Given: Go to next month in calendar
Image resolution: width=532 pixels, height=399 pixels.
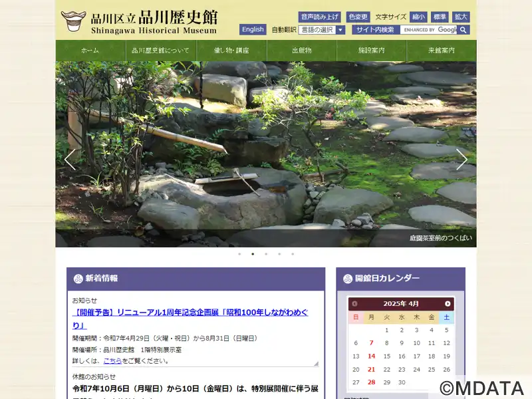Looking at the screenshot, I should pyautogui.click(x=448, y=304).
